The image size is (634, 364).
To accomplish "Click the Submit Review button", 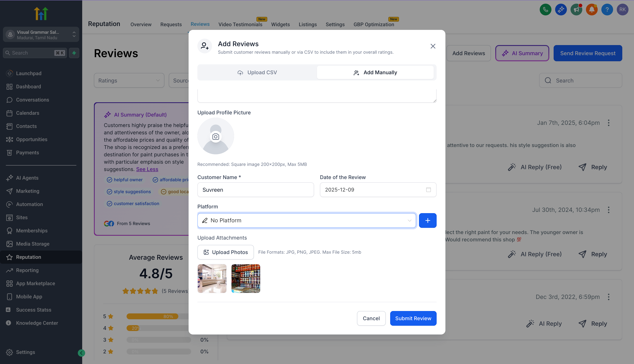I will coord(413,318).
